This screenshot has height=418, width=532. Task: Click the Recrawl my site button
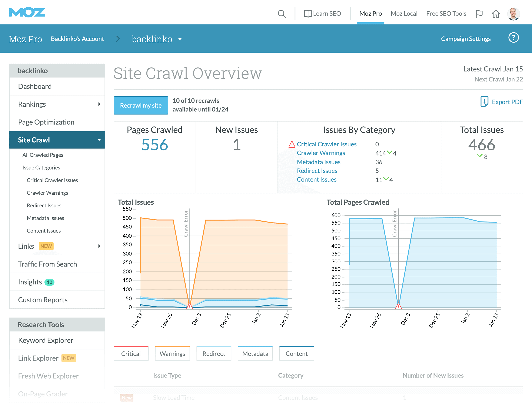click(x=140, y=105)
